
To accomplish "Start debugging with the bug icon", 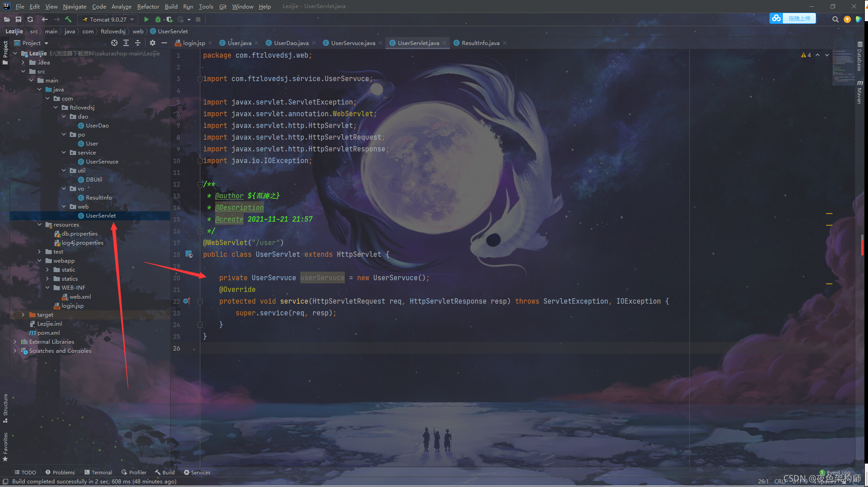I will 158,19.
